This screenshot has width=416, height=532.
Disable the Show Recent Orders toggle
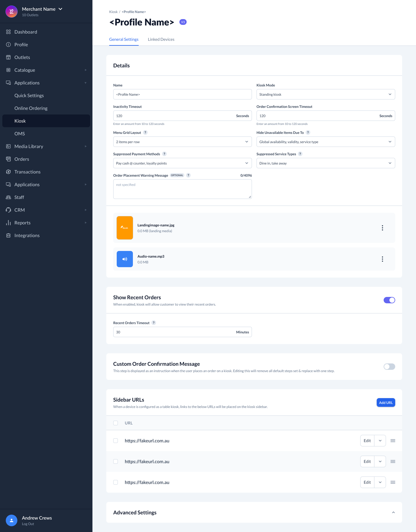(389, 300)
